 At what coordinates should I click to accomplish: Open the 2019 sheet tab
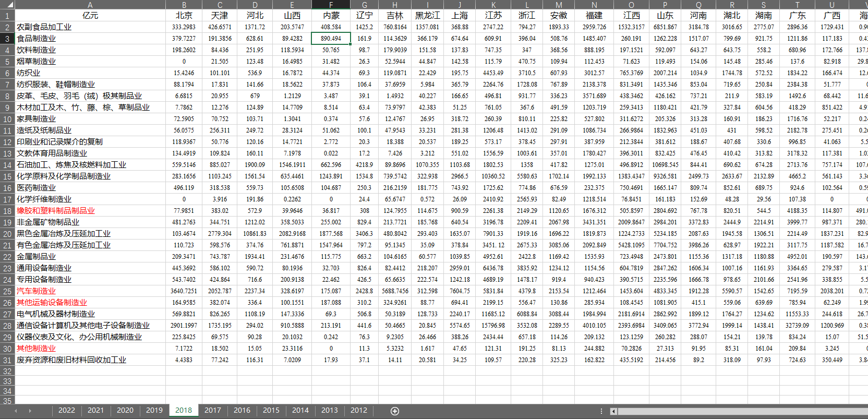(x=154, y=411)
